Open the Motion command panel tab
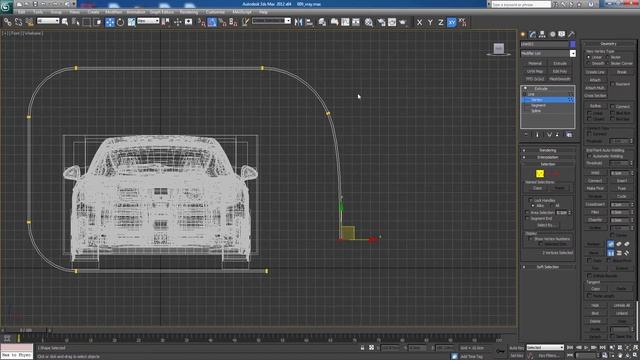Viewport: 640px width, 360px height. [552, 34]
